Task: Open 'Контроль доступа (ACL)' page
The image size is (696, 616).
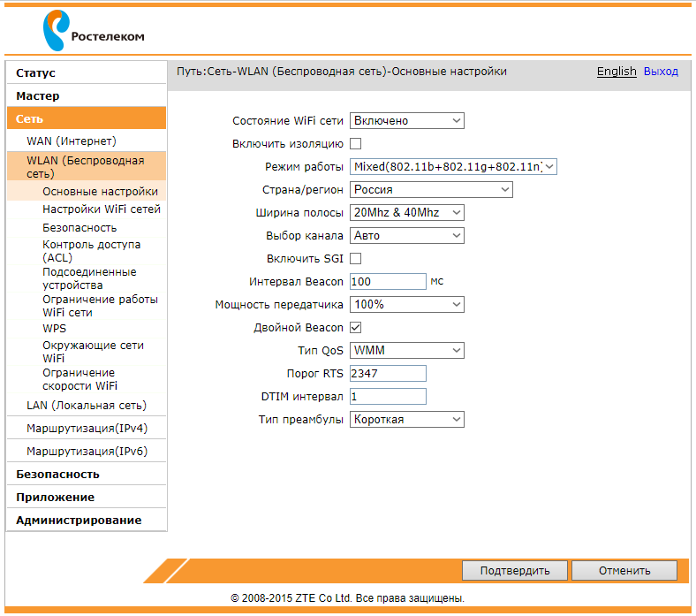Action: pos(92,251)
